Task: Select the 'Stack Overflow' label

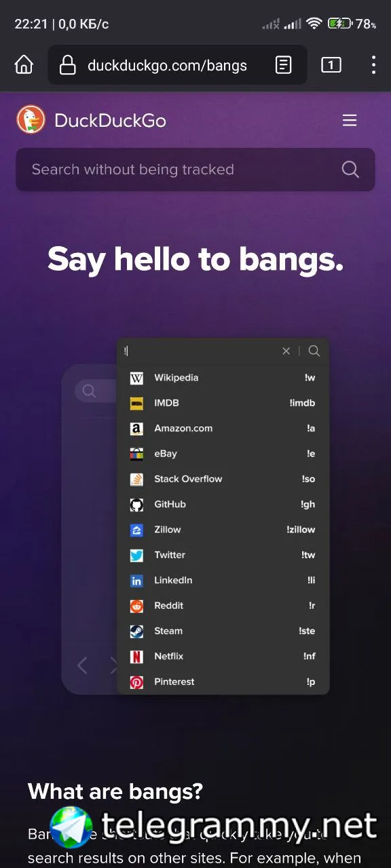Action: pos(188,479)
